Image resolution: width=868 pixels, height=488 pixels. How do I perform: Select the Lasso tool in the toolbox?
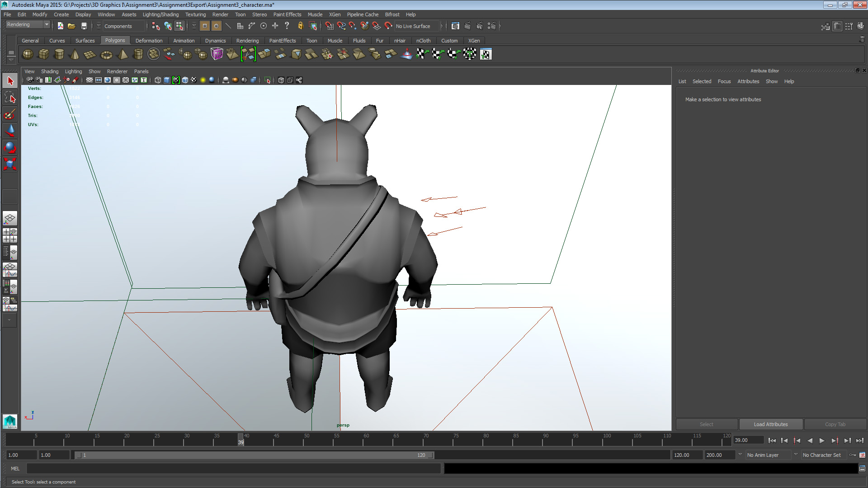10,97
